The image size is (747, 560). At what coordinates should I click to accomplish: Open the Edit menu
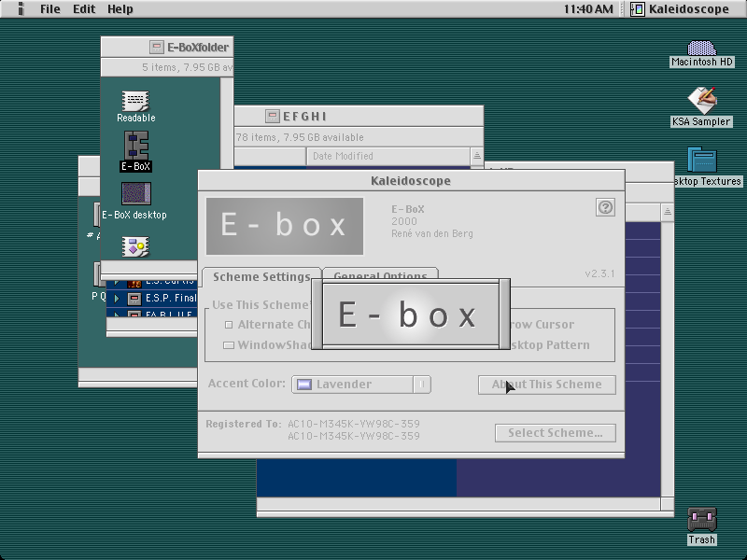pos(84,9)
